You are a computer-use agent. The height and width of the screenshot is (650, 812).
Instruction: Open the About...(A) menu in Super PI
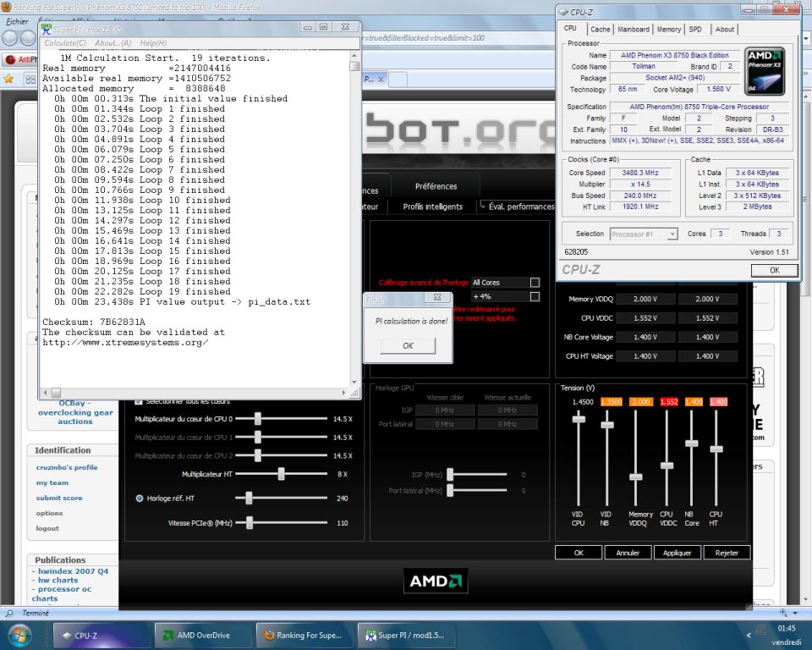point(112,43)
